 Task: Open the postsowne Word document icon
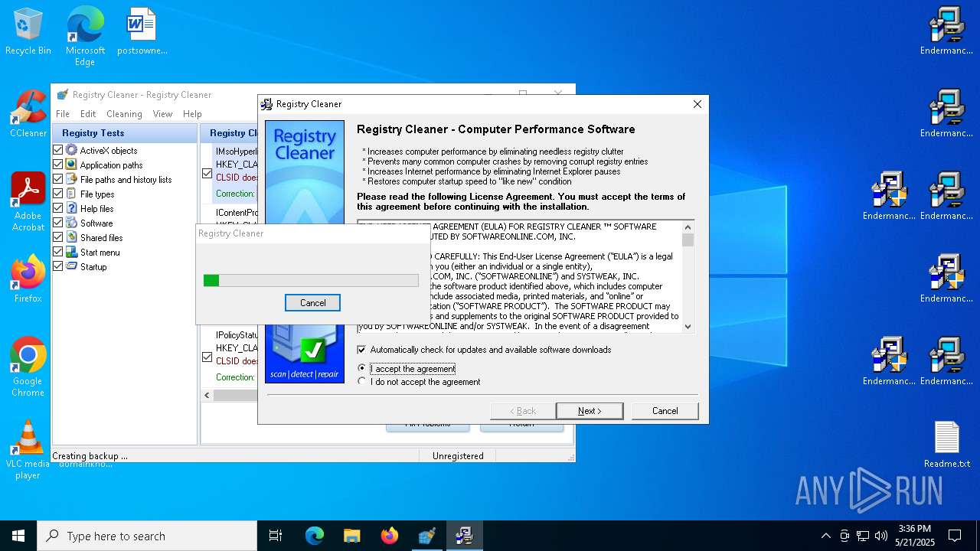tap(142, 31)
